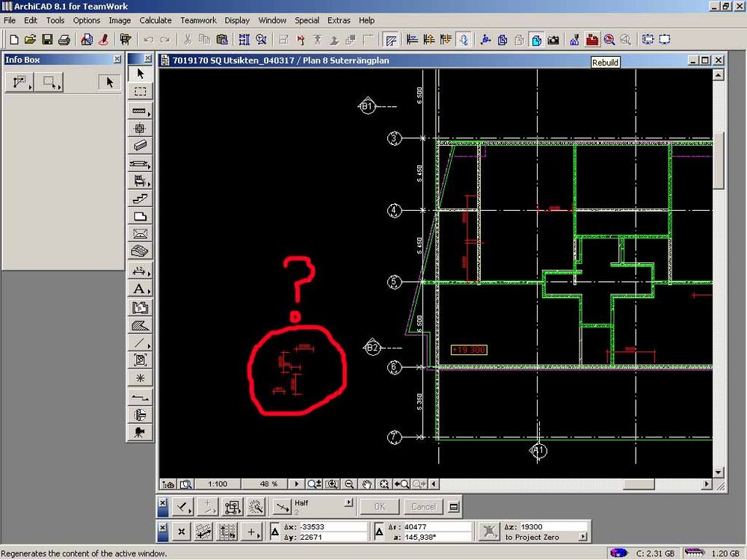The width and height of the screenshot is (747, 560).
Task: Pick the Fill hatch tool
Action: coord(140,326)
